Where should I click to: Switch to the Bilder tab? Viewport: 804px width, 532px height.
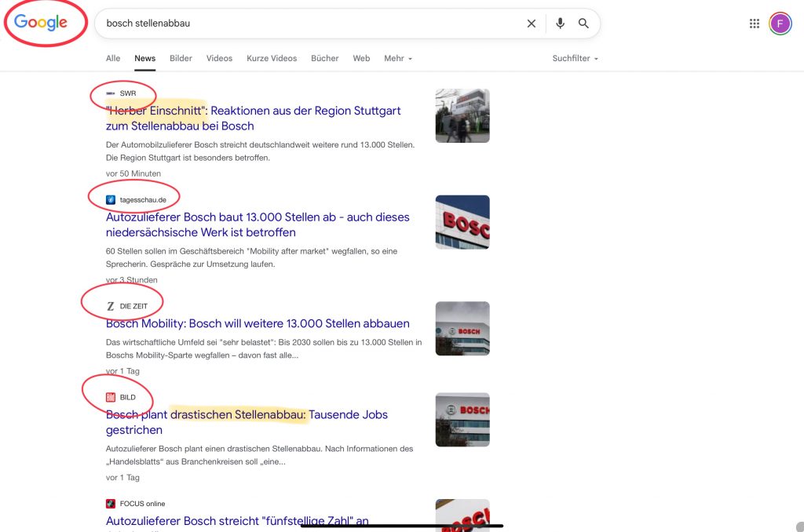(x=181, y=58)
